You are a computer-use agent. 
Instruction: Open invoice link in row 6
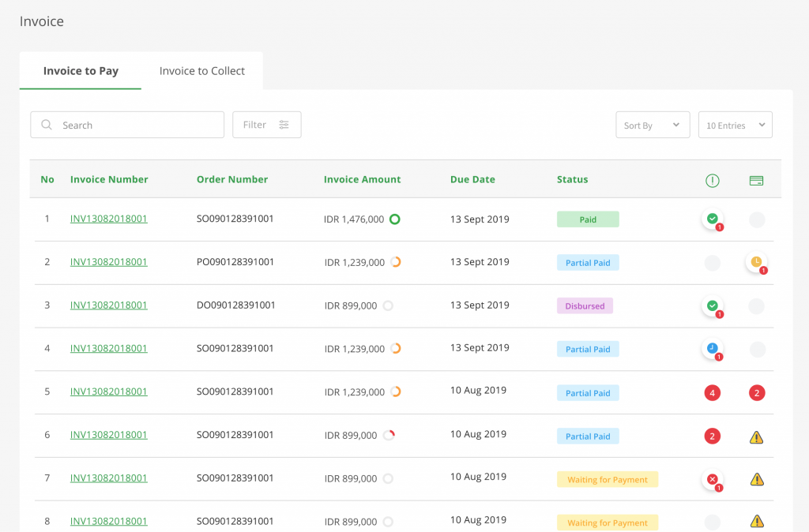(109, 435)
